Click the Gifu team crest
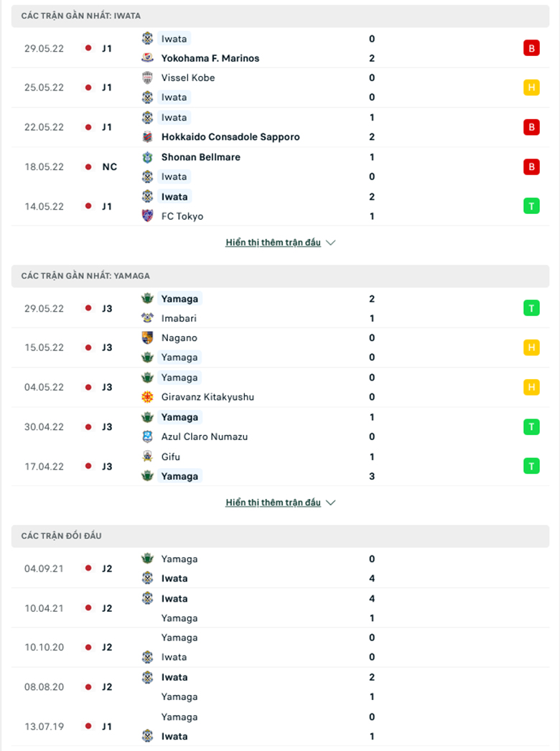 [148, 457]
